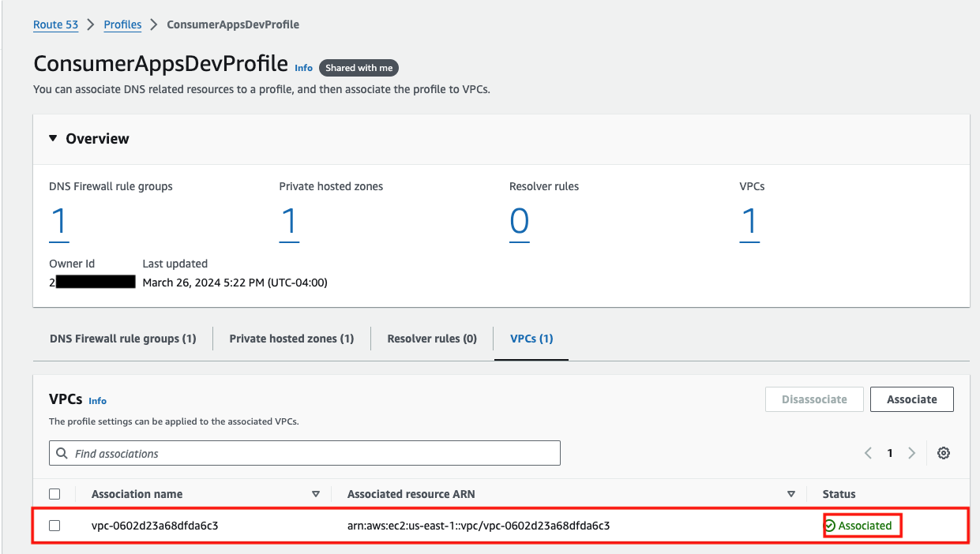This screenshot has height=554, width=980.
Task: Focus the Find associations search field
Action: [x=304, y=453]
